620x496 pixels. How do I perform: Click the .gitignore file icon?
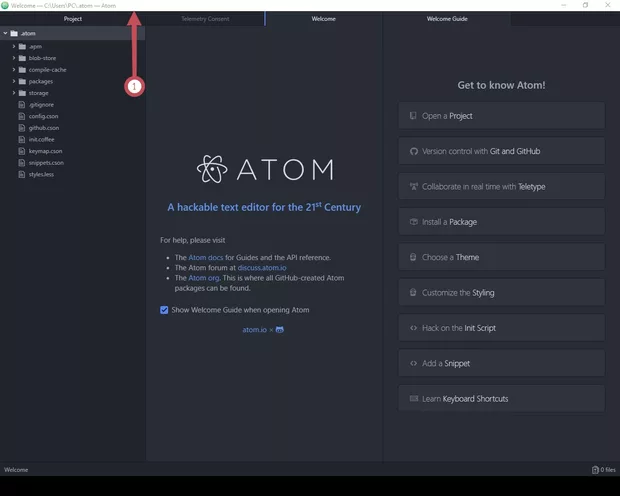22,105
